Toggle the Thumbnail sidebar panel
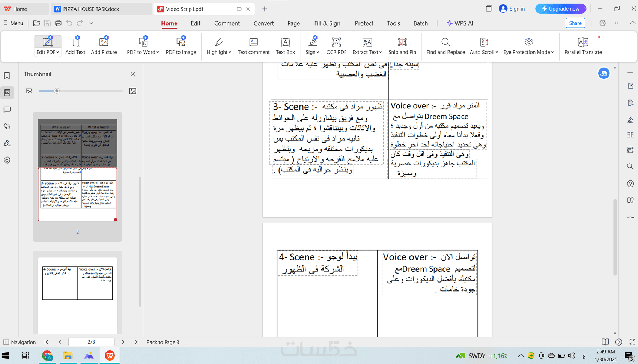Image resolution: width=638 pixels, height=364 pixels. point(7,93)
